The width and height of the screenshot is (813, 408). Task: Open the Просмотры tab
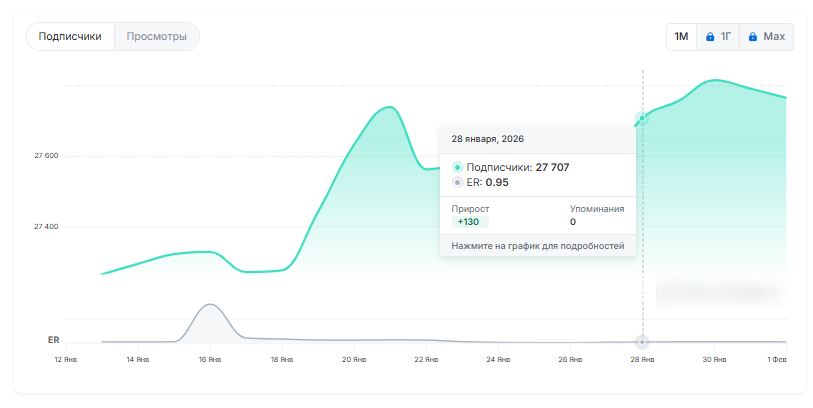click(x=157, y=37)
